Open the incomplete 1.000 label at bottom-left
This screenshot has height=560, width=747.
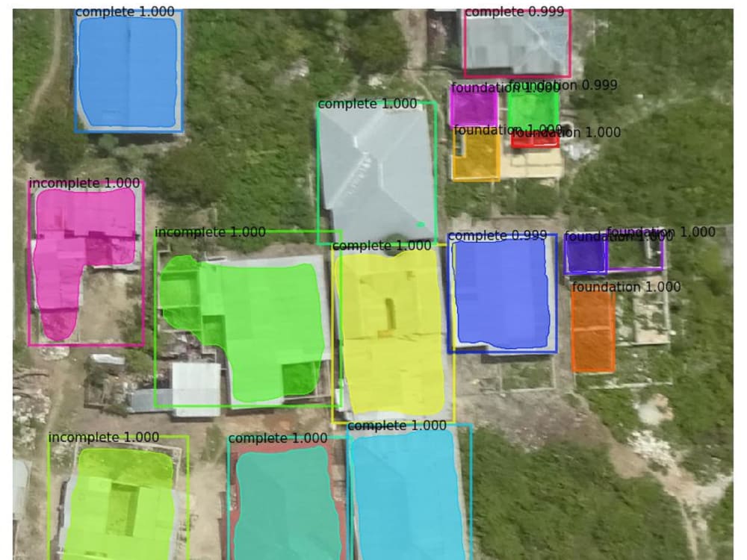tap(103, 437)
